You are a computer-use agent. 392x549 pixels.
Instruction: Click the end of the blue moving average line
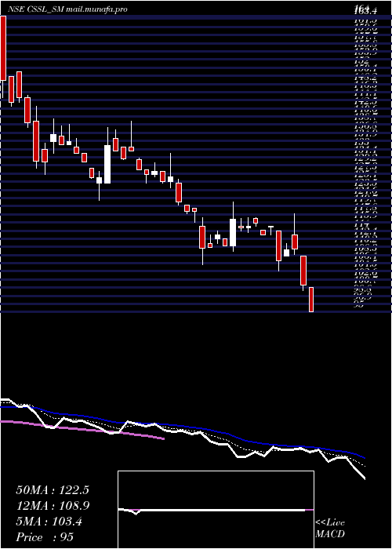pos(365,457)
